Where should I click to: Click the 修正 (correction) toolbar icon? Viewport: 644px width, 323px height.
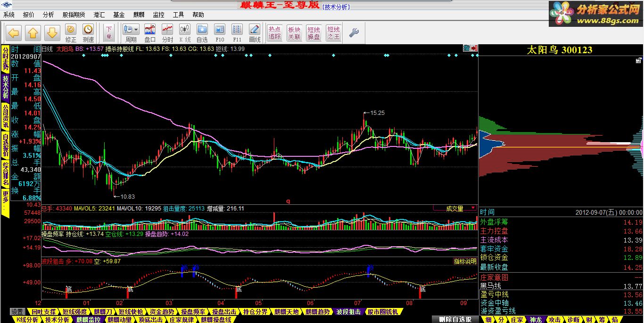(71, 33)
